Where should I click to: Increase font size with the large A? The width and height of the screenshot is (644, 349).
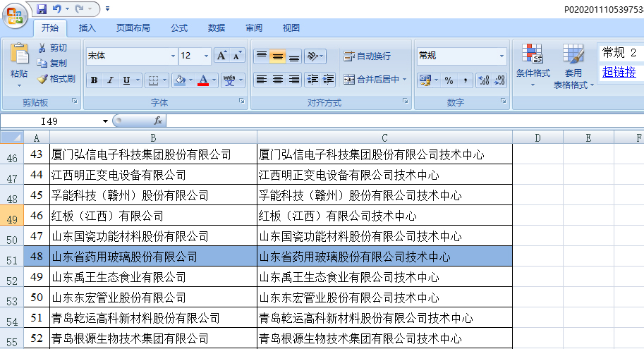point(221,56)
